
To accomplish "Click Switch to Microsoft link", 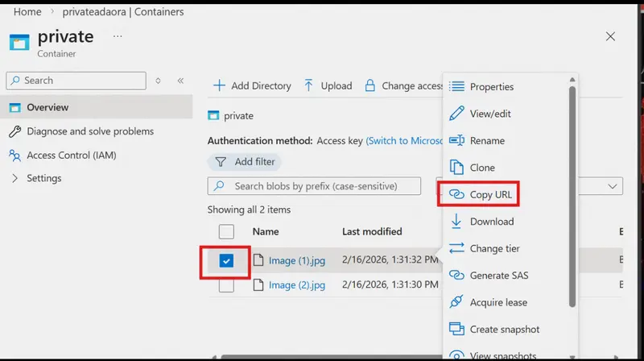I will [x=404, y=141].
